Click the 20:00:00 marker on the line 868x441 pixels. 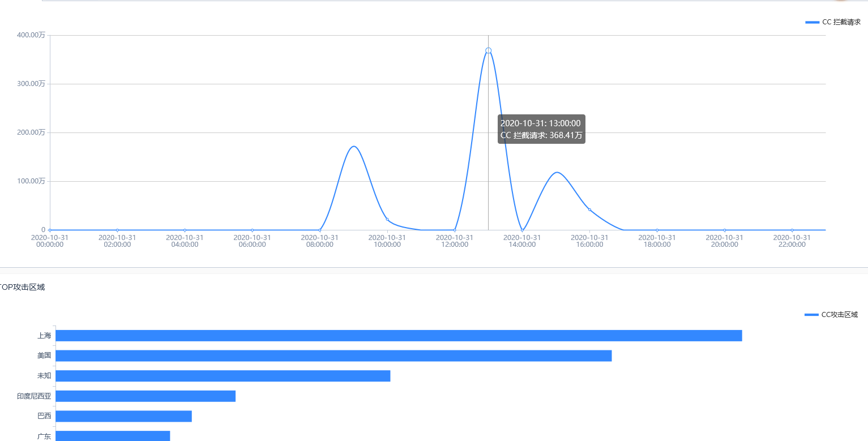(725, 230)
